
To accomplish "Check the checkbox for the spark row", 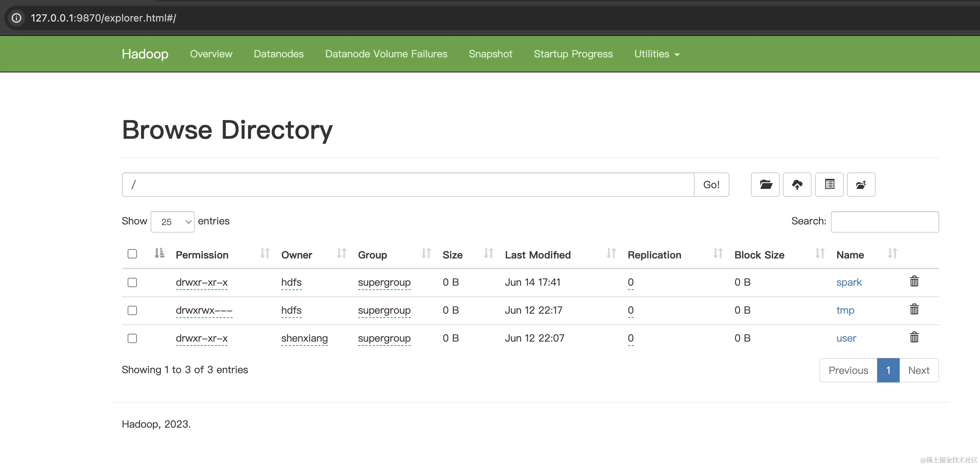I will (132, 282).
